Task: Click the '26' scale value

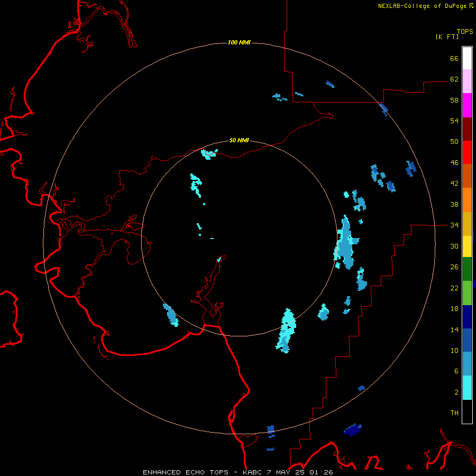Action: coord(454,267)
